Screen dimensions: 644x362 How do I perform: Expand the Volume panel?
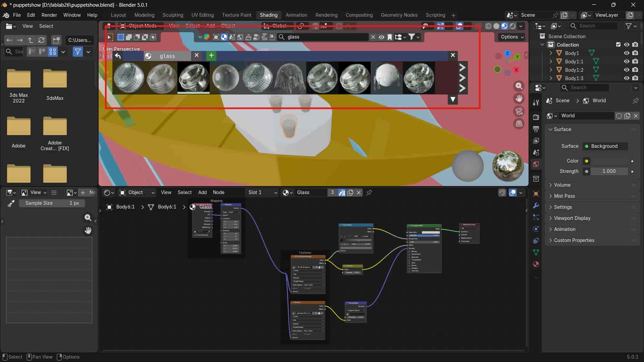click(x=562, y=185)
